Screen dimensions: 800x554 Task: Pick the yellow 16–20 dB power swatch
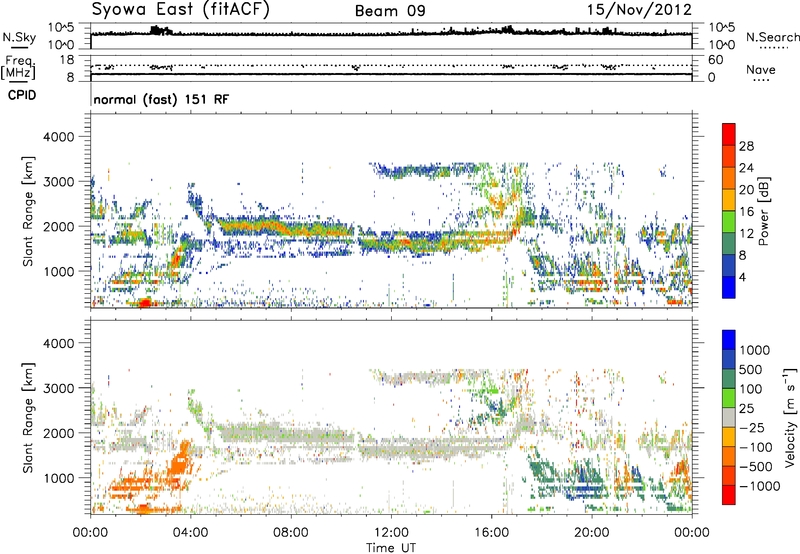(x=729, y=199)
